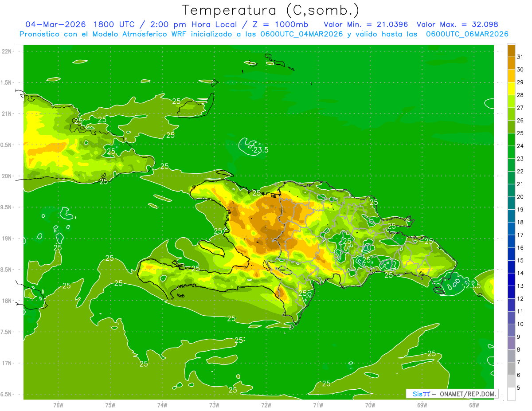Click the '76W' longitude axis label
532x411 pixels.
(58, 405)
